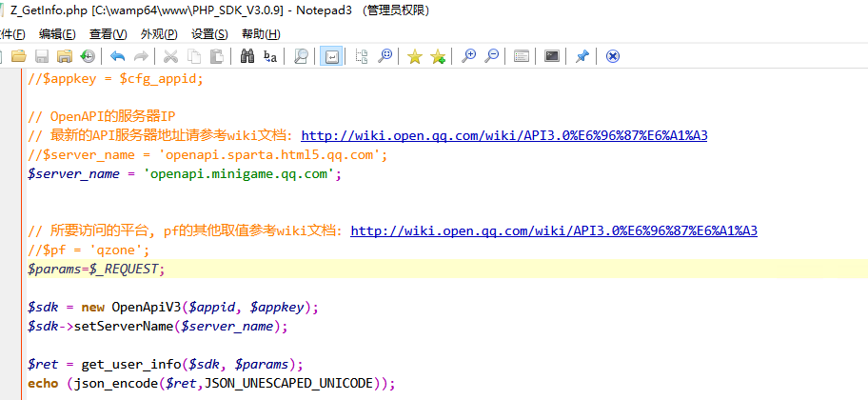Click the //$pf = 'qzone'; line
The width and height of the screenshot is (868, 400).
[89, 250]
